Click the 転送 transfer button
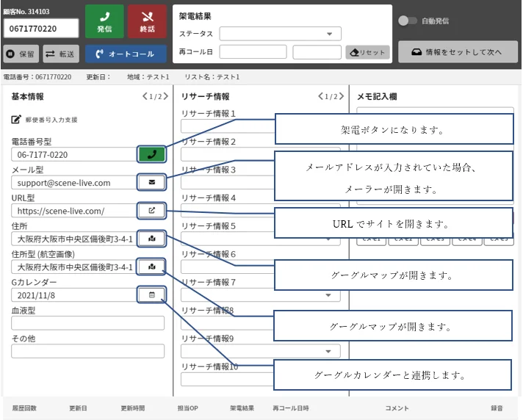Screen dimensions: 523x420 pos(60,54)
